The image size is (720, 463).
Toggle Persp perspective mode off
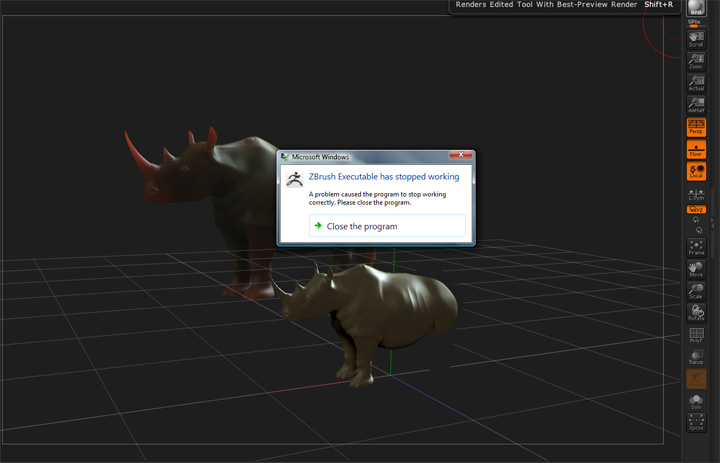click(696, 127)
